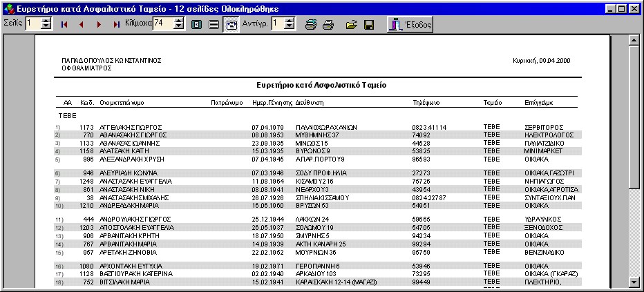Screen dimensions: 644x292
Task: Advance to the next page
Action: 100,24
